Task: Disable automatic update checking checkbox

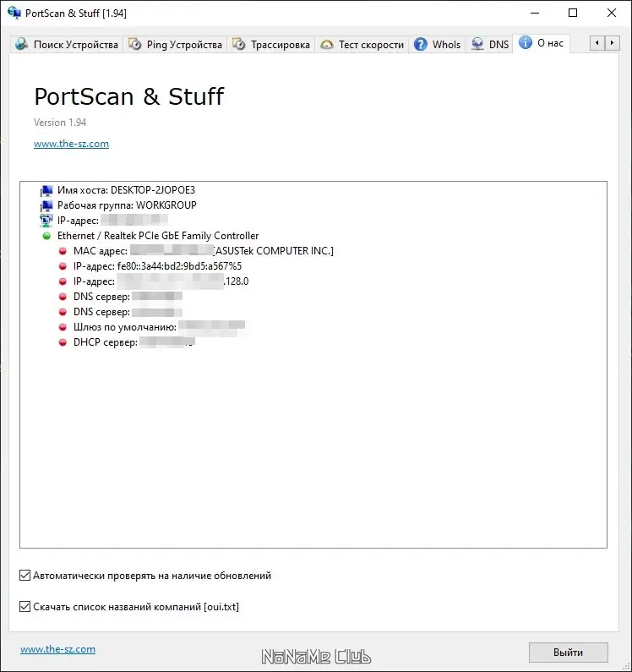Action: coord(25,576)
